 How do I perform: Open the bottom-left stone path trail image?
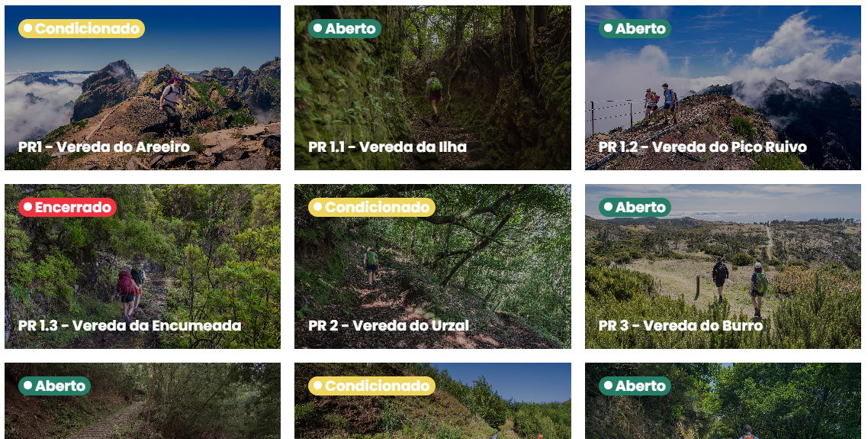click(x=143, y=401)
